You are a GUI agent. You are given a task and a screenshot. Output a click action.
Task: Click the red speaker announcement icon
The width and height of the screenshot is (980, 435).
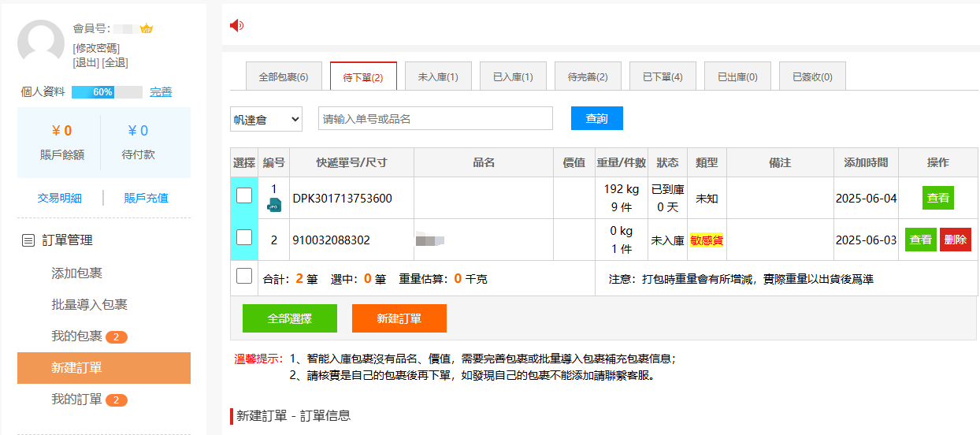[236, 25]
